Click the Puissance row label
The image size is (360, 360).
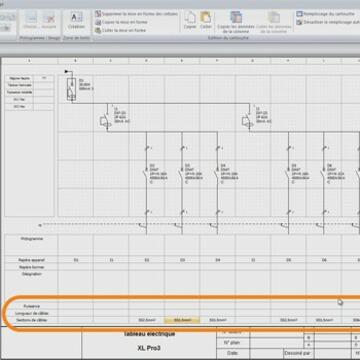point(32,306)
